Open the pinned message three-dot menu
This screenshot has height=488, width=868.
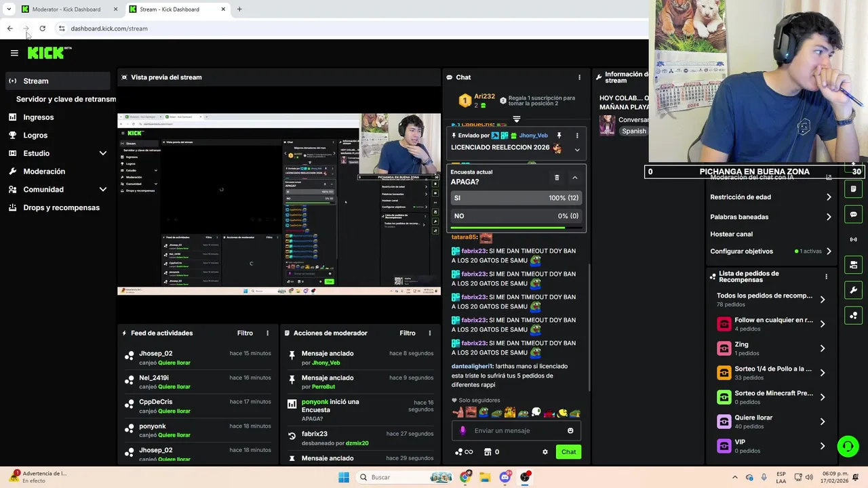(577, 136)
